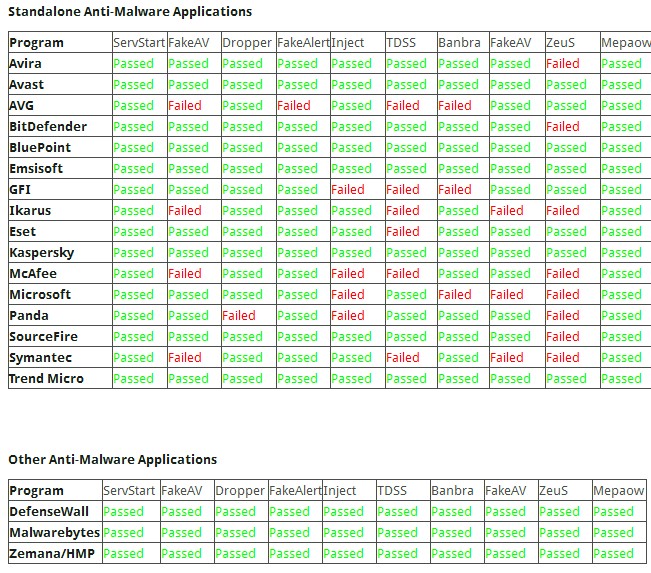The image size is (651, 573).
Task: Select the Avast row name
Action: [x=26, y=85]
